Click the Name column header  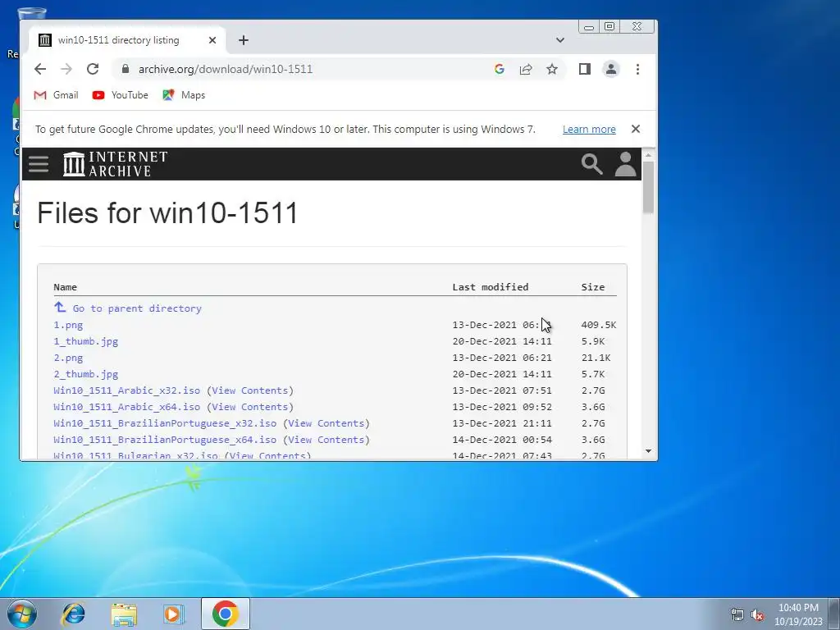pos(66,287)
